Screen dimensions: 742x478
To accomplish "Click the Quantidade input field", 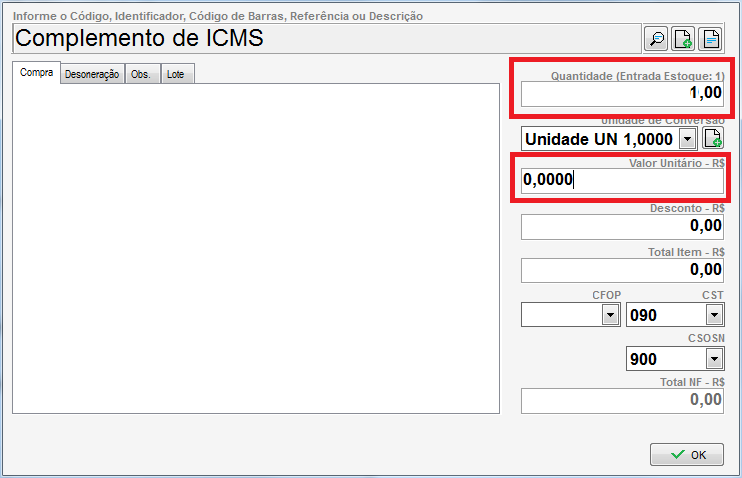I will point(621,93).
